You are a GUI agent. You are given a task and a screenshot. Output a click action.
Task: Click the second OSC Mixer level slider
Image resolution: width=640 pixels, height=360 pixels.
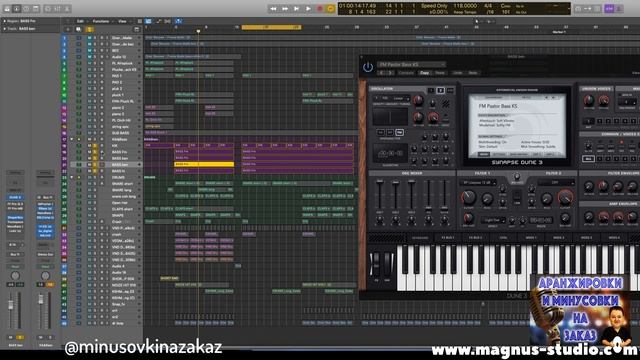(396, 194)
